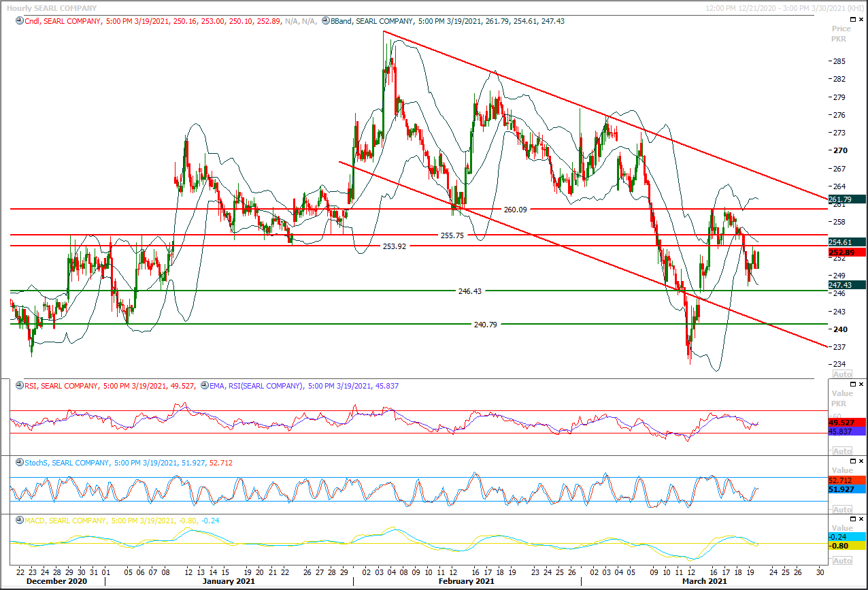This screenshot has width=868, height=590.
Task: Click the Auto scale button on the StochS pane
Action: point(842,509)
